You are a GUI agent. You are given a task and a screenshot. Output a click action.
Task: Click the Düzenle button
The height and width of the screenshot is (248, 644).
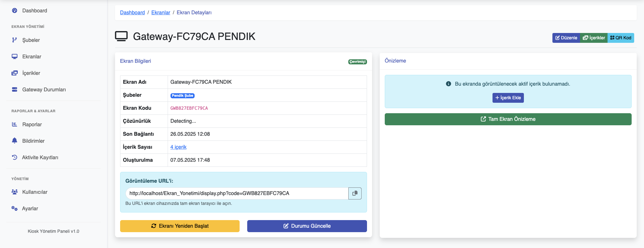(x=566, y=38)
